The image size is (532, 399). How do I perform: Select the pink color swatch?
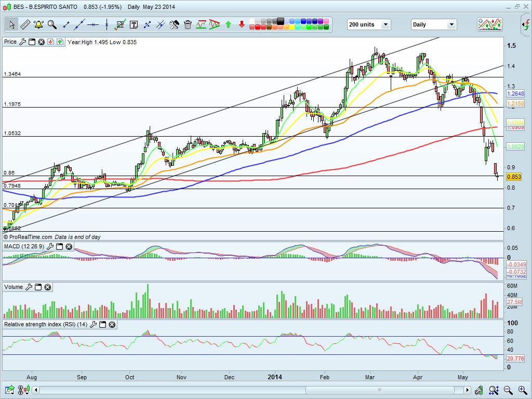[x=326, y=21]
